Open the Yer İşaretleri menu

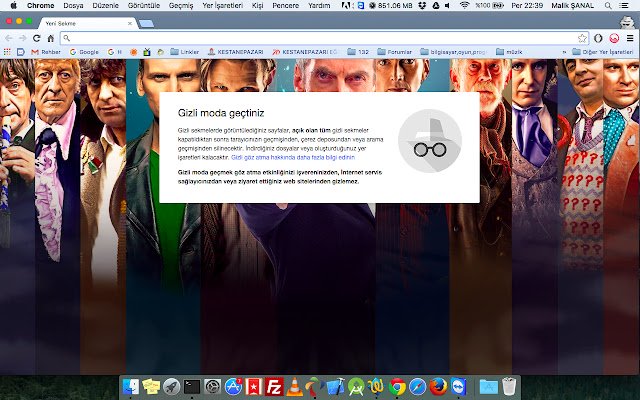[222, 5]
